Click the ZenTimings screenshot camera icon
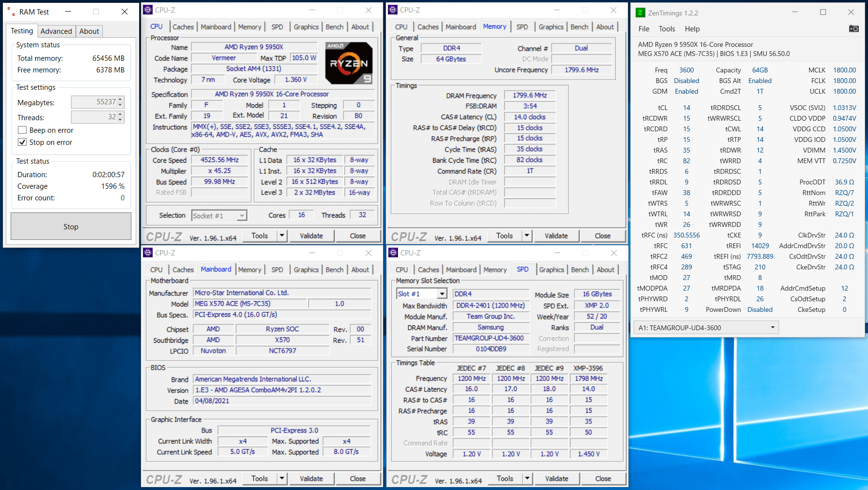Screen dimensions: 868x490 [854, 28]
